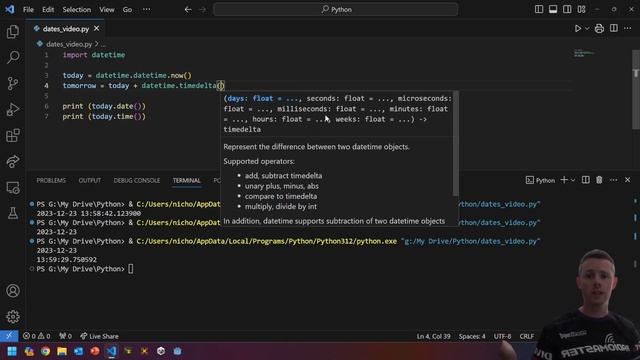The image size is (640, 360).
Task: Create a new terminal with plus icon
Action: click(564, 180)
